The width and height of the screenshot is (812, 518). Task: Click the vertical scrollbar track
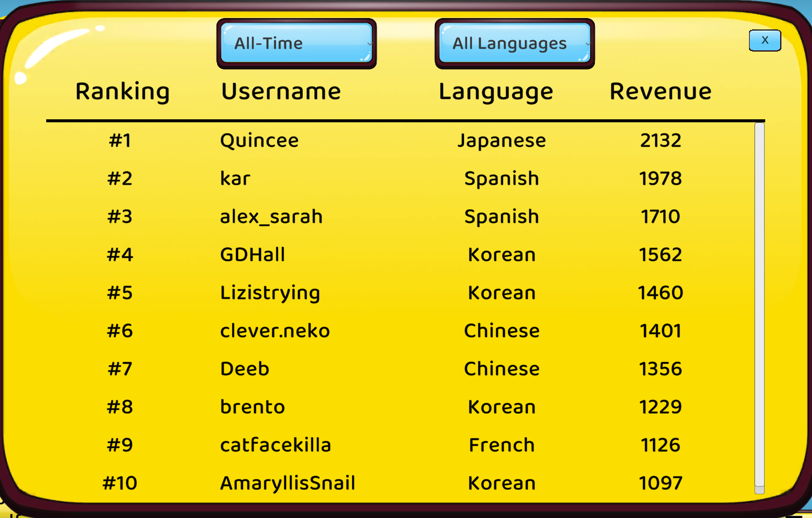pyautogui.click(x=759, y=308)
